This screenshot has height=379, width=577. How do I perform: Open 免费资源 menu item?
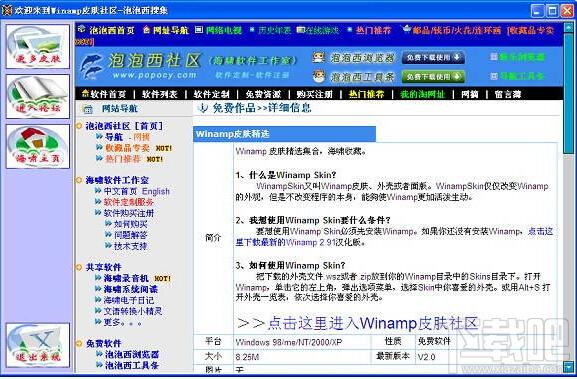coord(263,94)
